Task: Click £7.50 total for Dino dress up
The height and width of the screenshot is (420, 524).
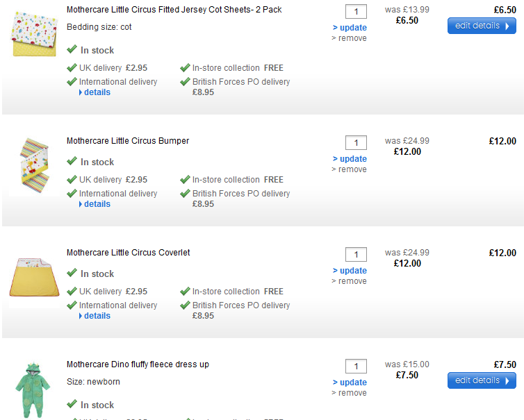Action: 505,364
